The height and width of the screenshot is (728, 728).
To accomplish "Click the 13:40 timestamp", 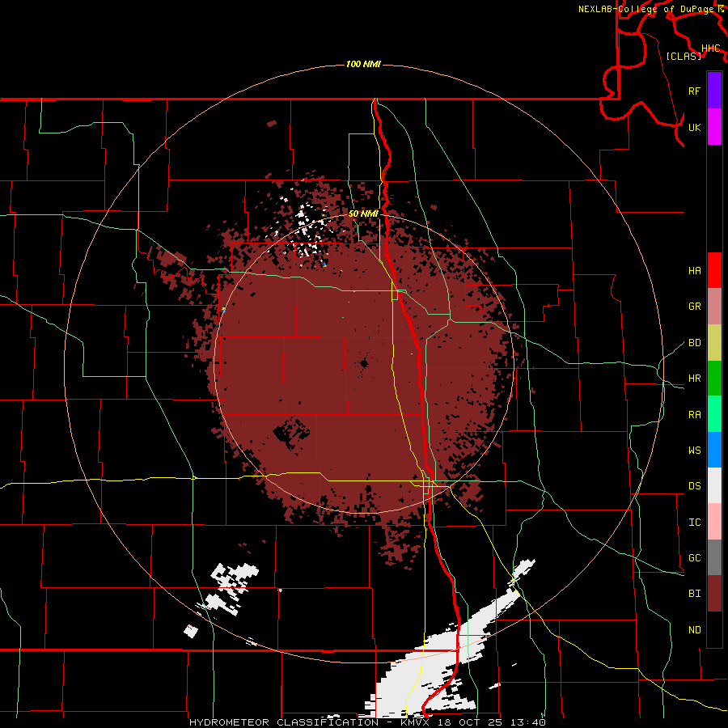I will pyautogui.click(x=529, y=722).
